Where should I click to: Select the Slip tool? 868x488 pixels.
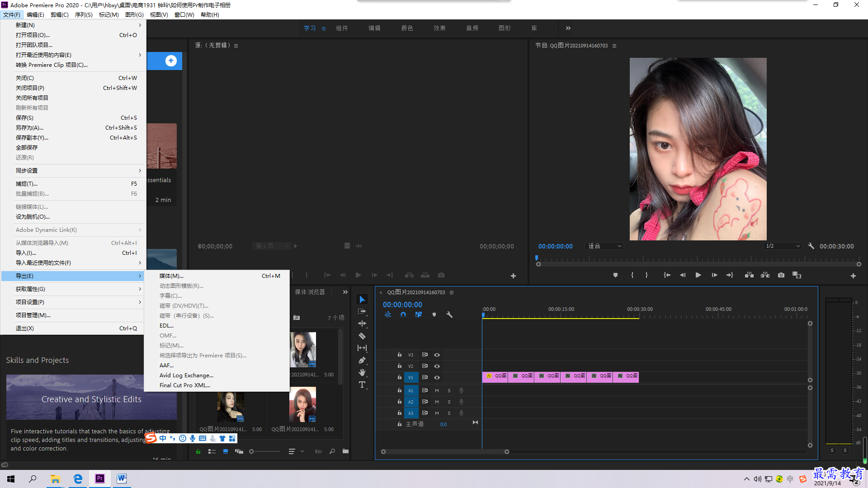[362, 348]
